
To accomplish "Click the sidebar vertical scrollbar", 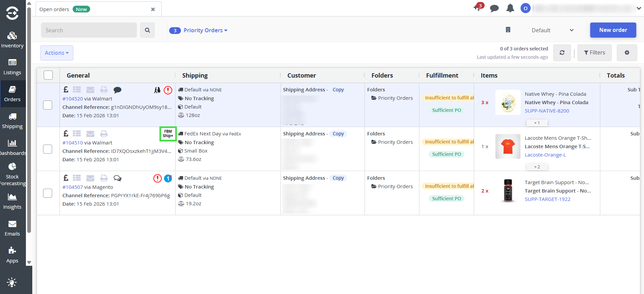I will [29, 119].
